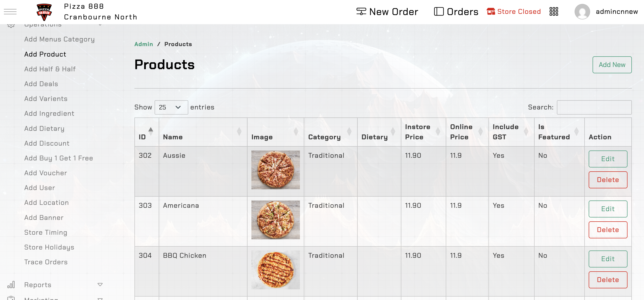
Task: Click the Search input field
Action: pyautogui.click(x=594, y=107)
